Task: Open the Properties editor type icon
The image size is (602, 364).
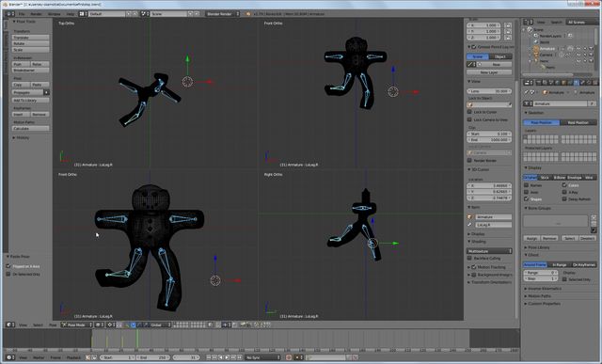Action: (x=529, y=83)
